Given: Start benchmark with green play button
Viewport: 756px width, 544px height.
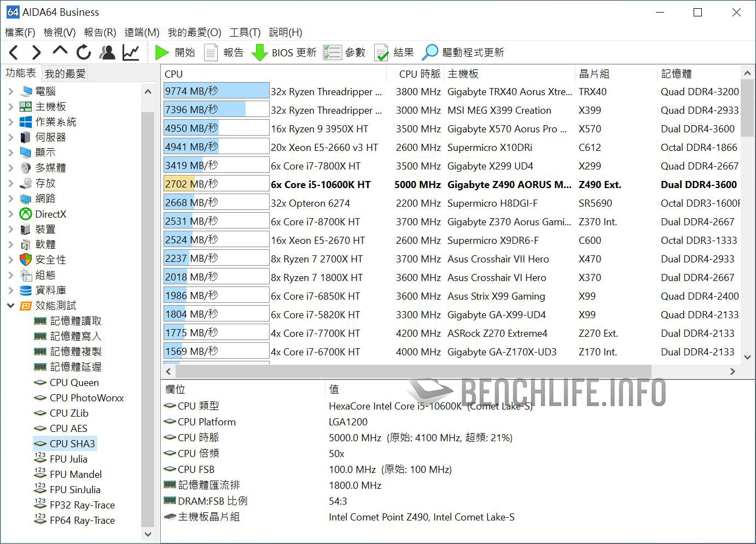Looking at the screenshot, I should coord(162,52).
